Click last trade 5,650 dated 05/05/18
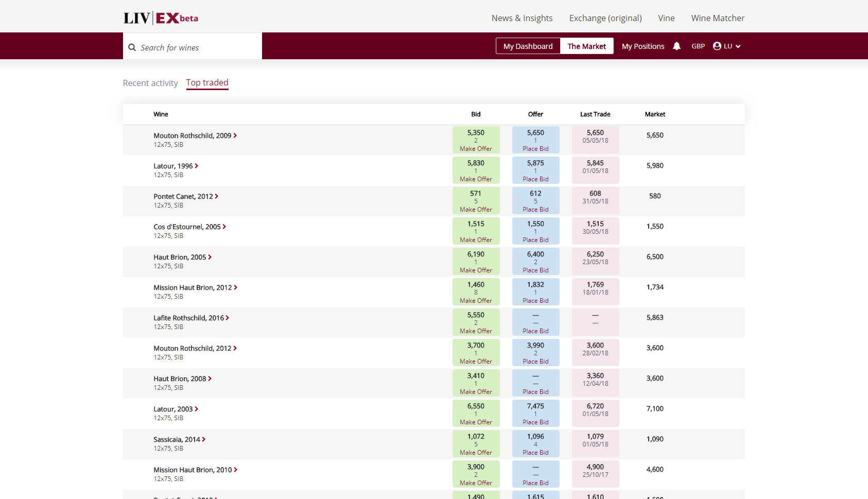Viewport: 868px width, 499px height. 595,140
